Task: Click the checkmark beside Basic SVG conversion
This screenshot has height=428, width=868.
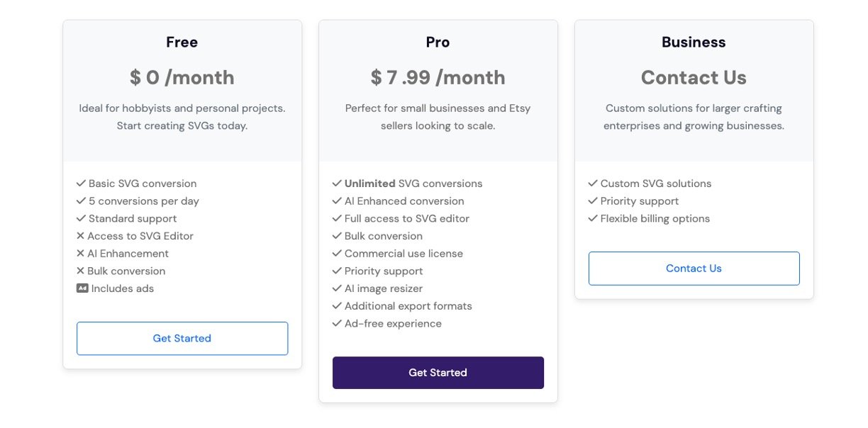Action: [81, 184]
